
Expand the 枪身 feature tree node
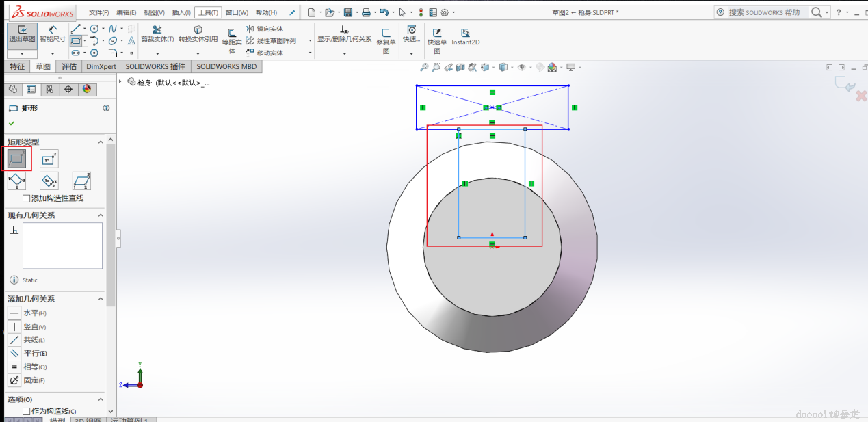coord(121,82)
